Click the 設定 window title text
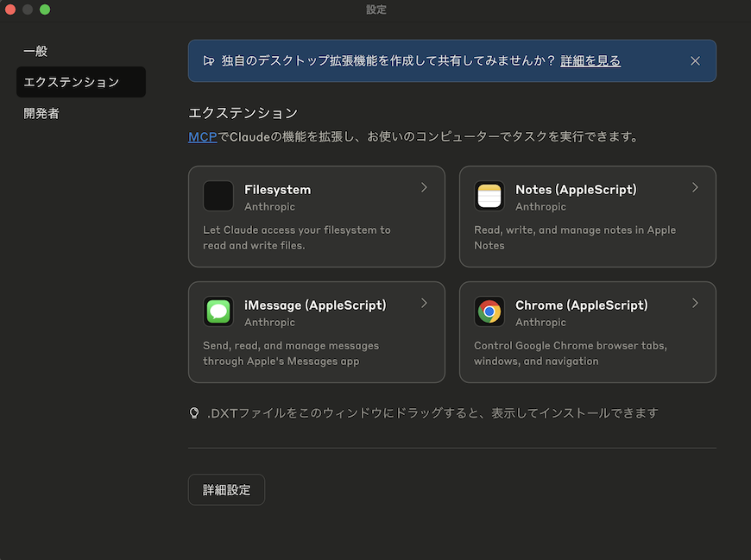The image size is (751, 560). pyautogui.click(x=376, y=9)
